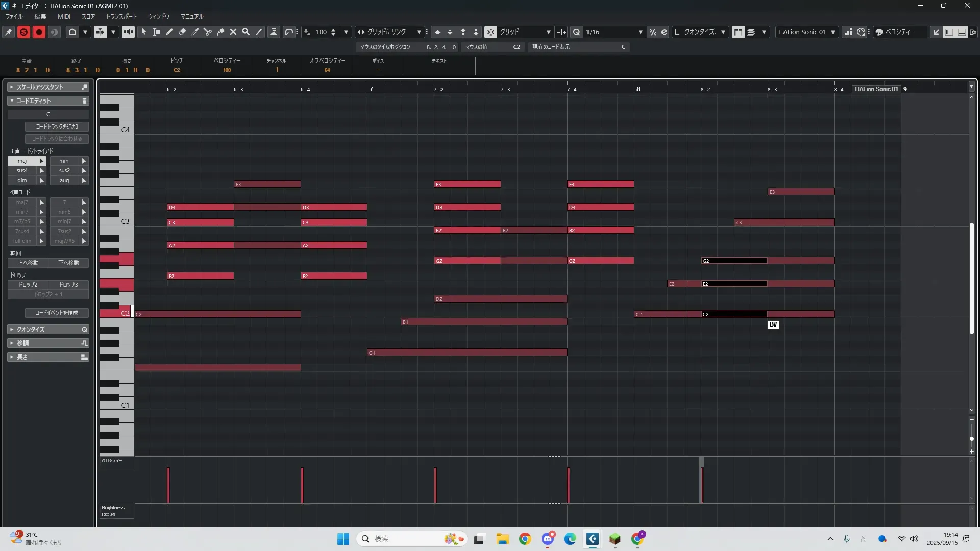Select the Zoom magnifier tool
980x551 pixels.
click(246, 32)
